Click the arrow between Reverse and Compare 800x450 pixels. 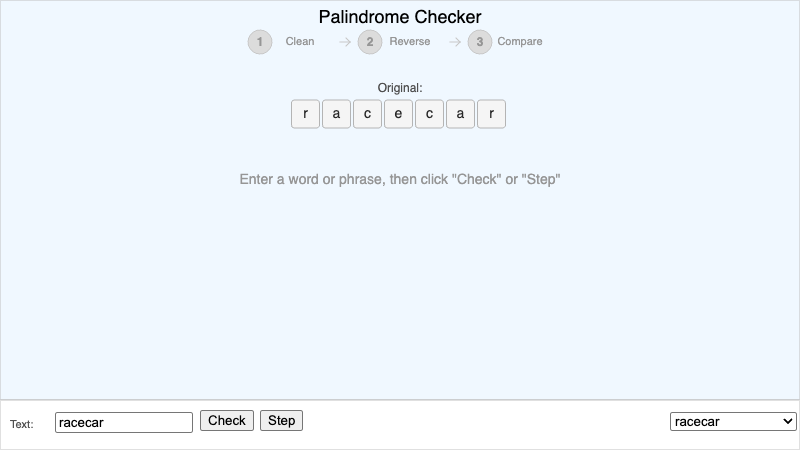point(455,42)
